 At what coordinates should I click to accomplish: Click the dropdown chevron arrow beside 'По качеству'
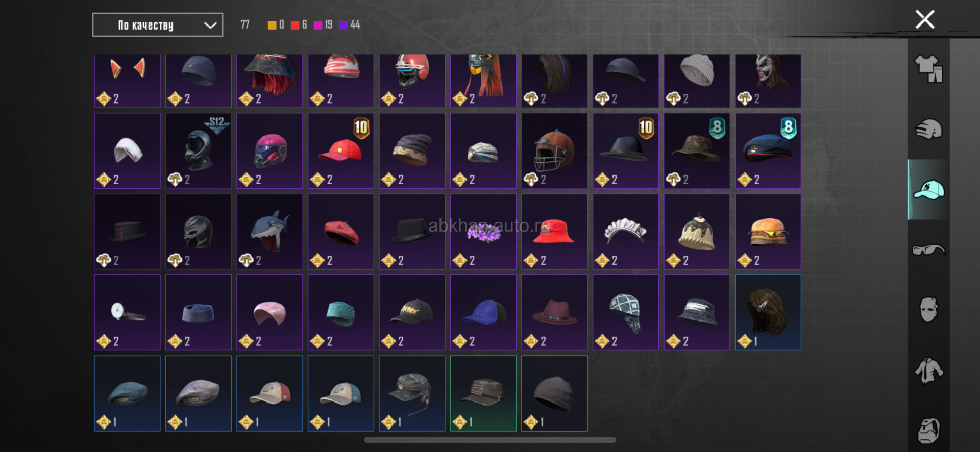[x=210, y=26]
